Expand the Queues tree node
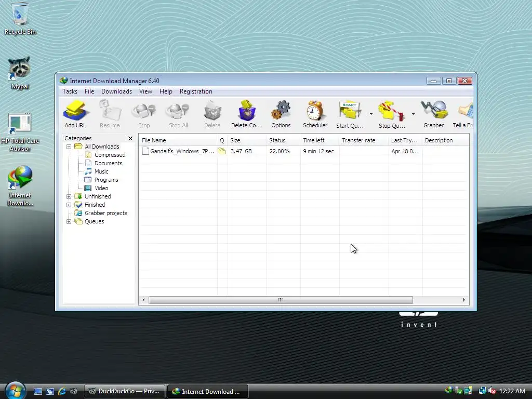This screenshot has width=532, height=399. 69,221
